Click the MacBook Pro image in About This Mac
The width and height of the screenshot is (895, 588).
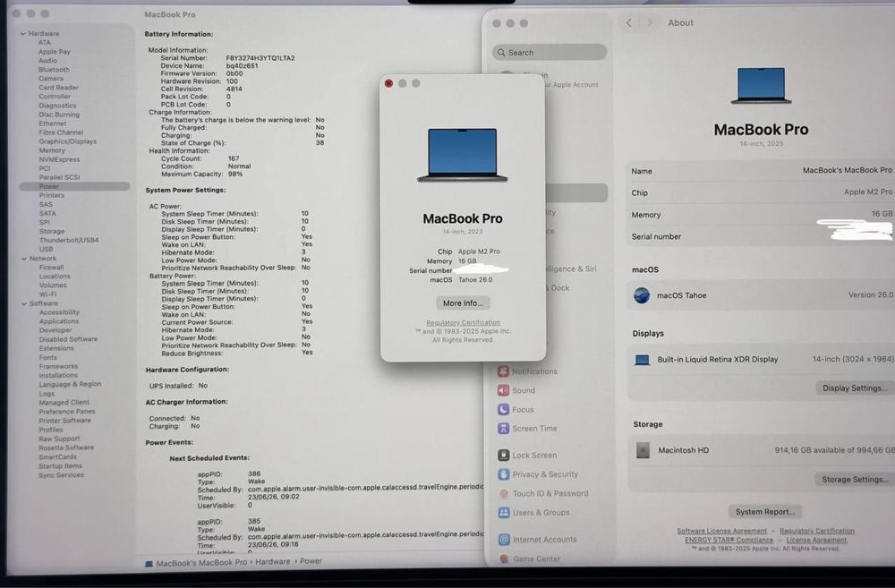(x=463, y=155)
